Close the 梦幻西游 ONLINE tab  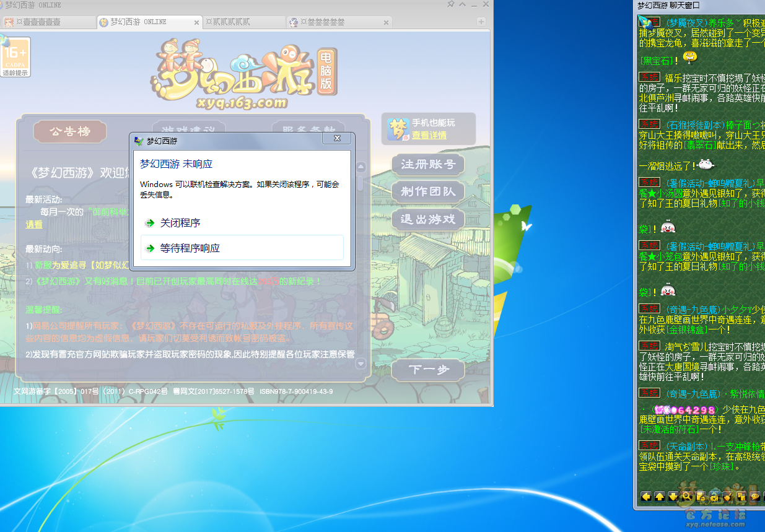click(197, 22)
